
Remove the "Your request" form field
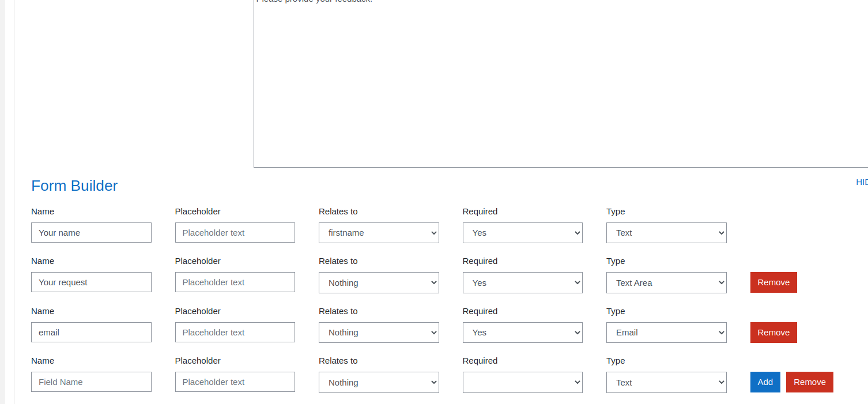point(773,282)
